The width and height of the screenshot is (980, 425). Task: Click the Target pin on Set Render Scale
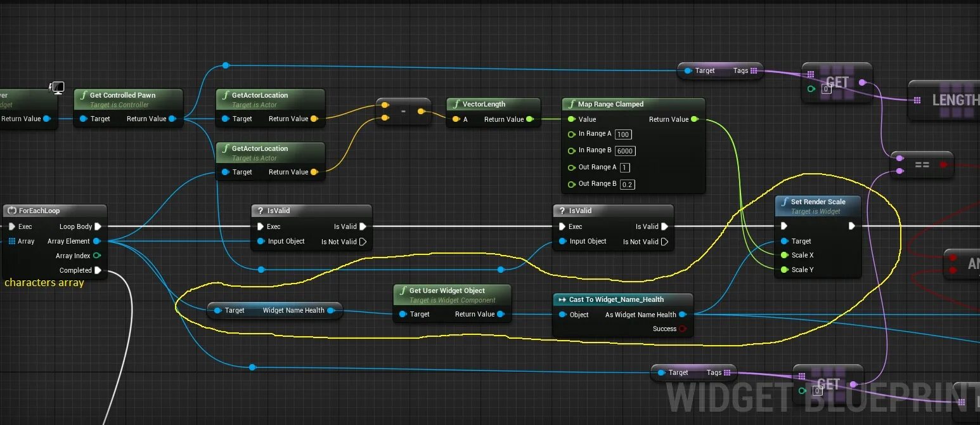point(785,241)
